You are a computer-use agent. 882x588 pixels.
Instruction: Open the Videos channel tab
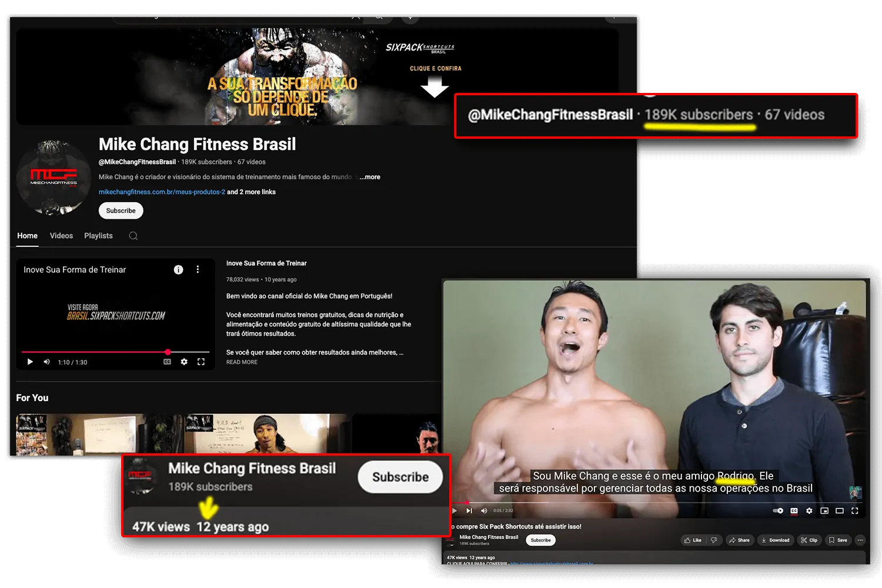pyautogui.click(x=61, y=236)
